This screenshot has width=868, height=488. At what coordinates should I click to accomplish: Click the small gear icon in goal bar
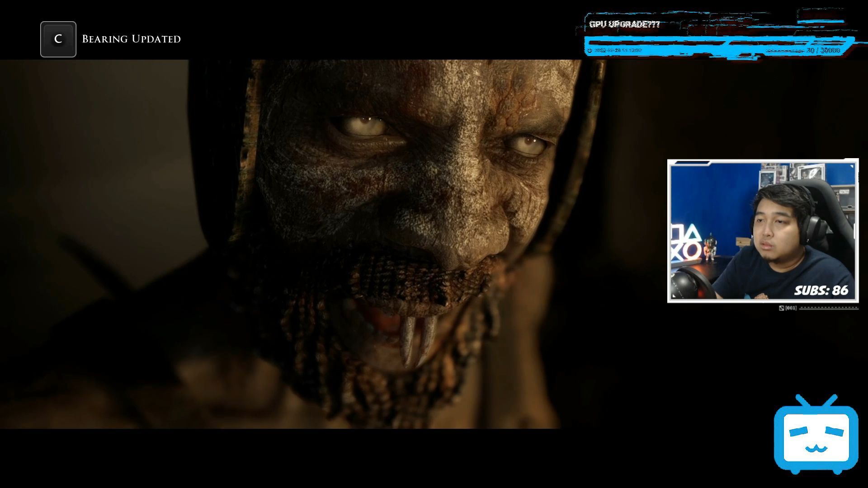coord(590,51)
